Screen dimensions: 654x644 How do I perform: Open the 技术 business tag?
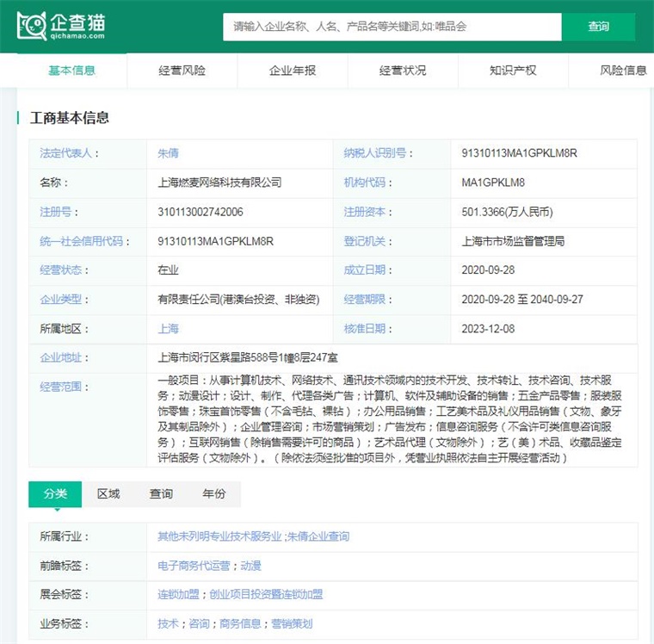click(x=168, y=624)
